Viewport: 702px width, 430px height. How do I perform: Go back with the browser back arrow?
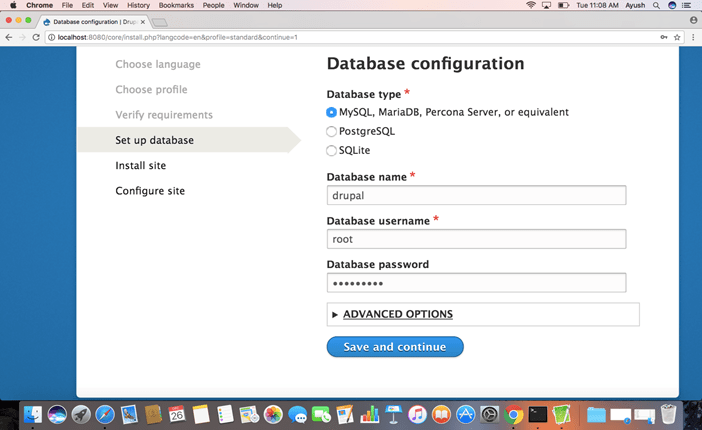[x=9, y=37]
